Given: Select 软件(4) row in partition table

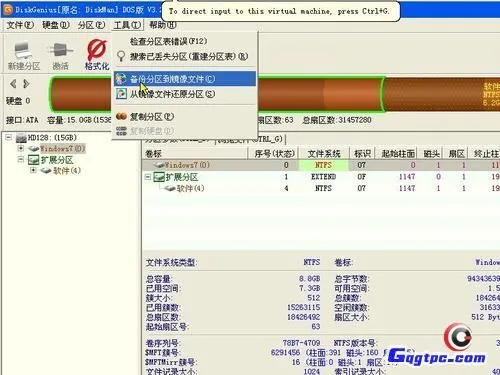Looking at the screenshot, I should coord(321,188).
